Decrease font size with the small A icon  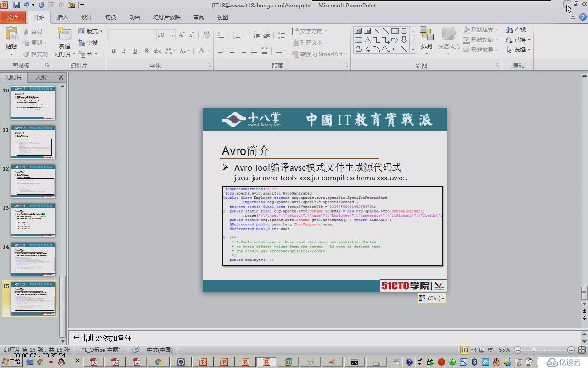(191, 35)
